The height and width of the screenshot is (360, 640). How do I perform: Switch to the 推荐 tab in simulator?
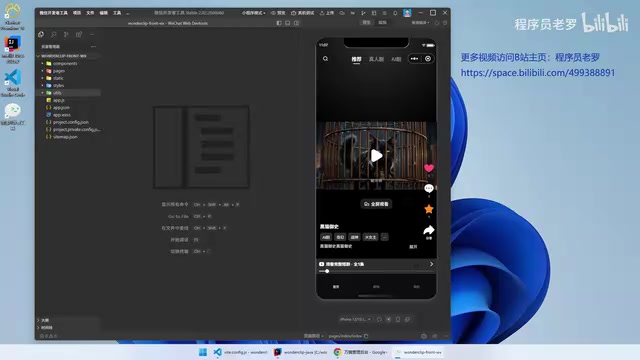point(356,59)
